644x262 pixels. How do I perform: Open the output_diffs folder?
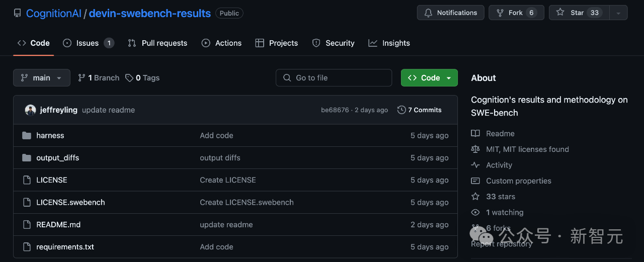point(58,158)
